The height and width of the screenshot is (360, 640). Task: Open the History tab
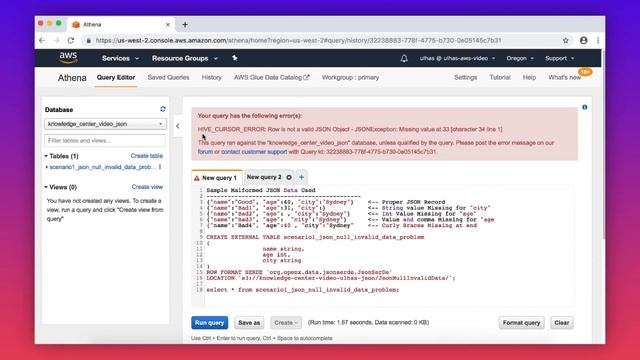point(211,78)
